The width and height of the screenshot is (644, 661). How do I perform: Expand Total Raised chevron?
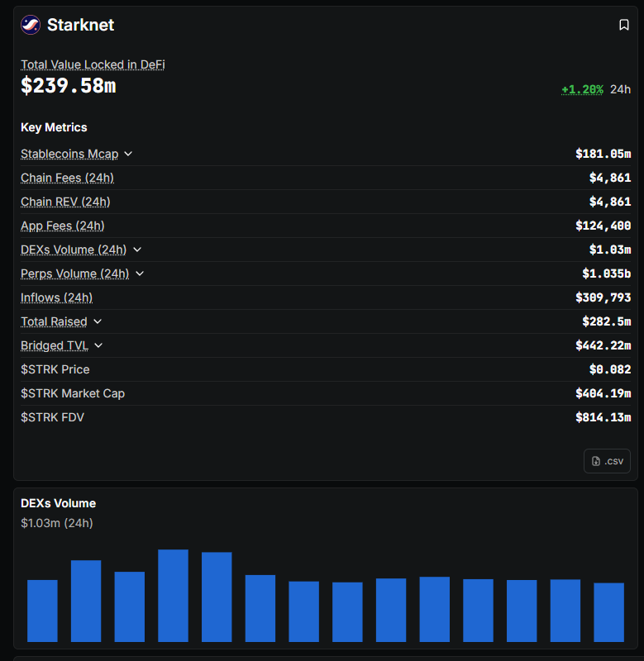pos(98,321)
